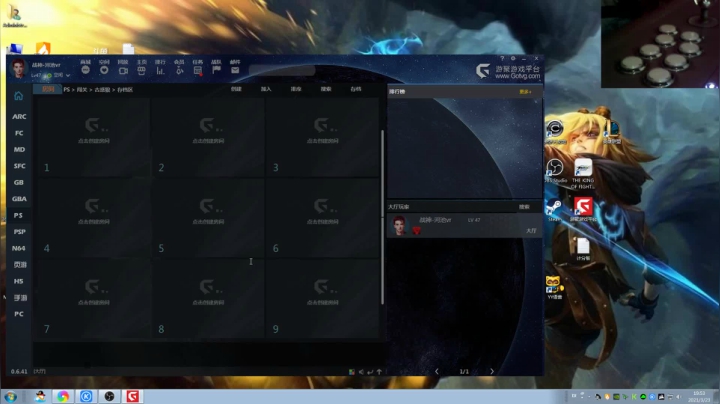Viewport: 720px width, 404px height.
Task: Click the room list vertical scrollbar
Action: pos(382,217)
